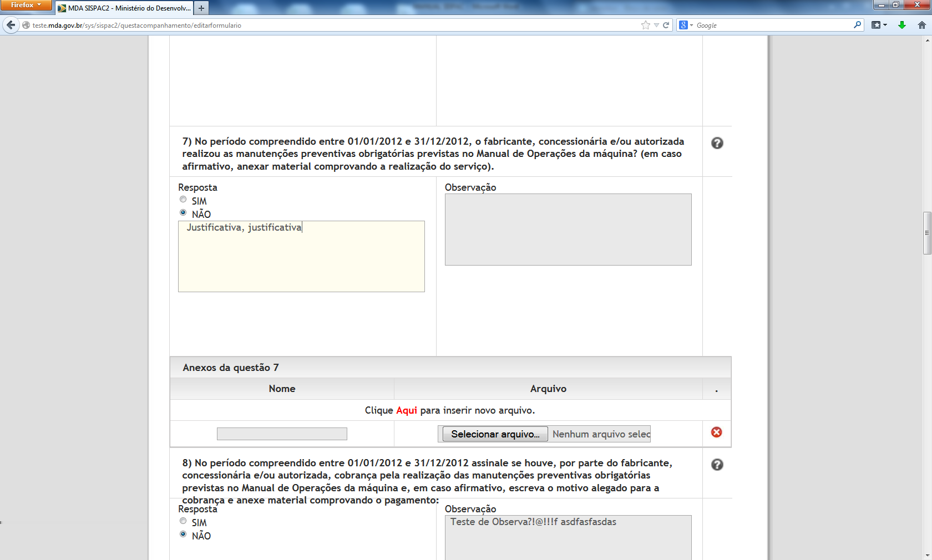Click the scrollbar down arrow

point(927,555)
